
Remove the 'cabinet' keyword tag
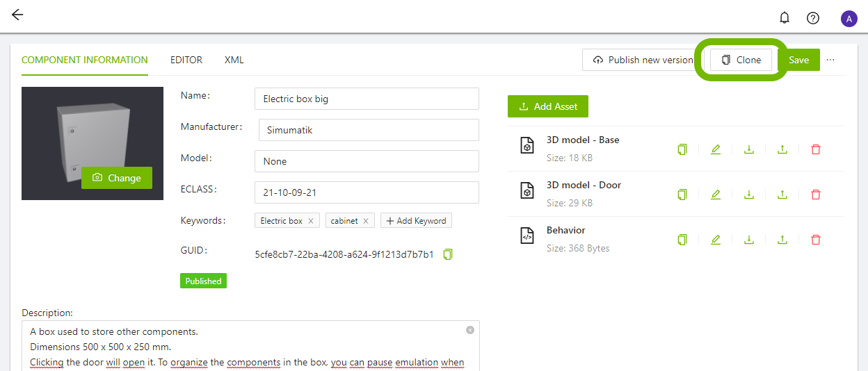366,221
